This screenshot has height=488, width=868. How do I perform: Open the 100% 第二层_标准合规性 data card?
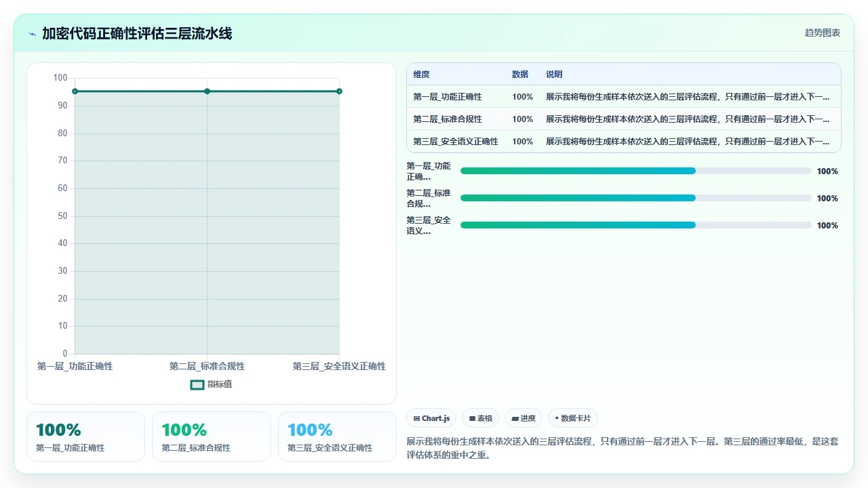click(x=211, y=436)
